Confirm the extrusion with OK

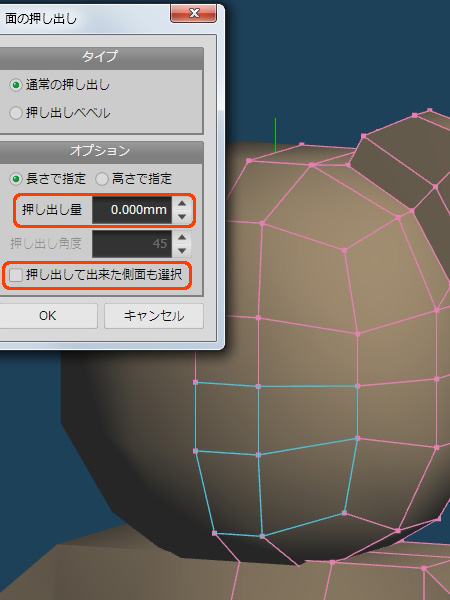point(48,316)
